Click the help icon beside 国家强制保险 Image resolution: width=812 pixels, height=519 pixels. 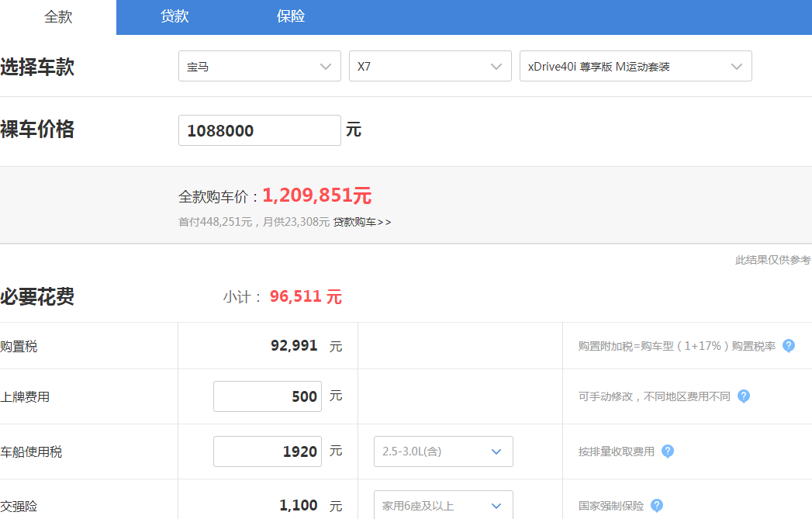coord(657,506)
